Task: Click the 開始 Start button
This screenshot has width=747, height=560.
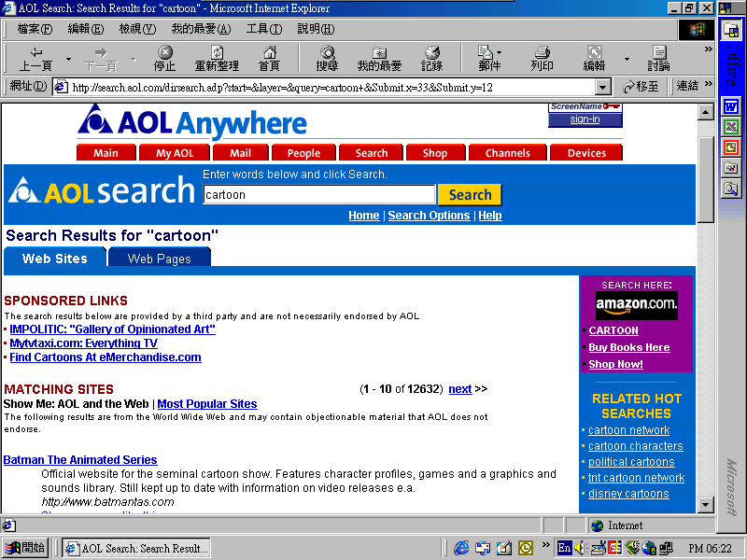Action: pyautogui.click(x=26, y=548)
